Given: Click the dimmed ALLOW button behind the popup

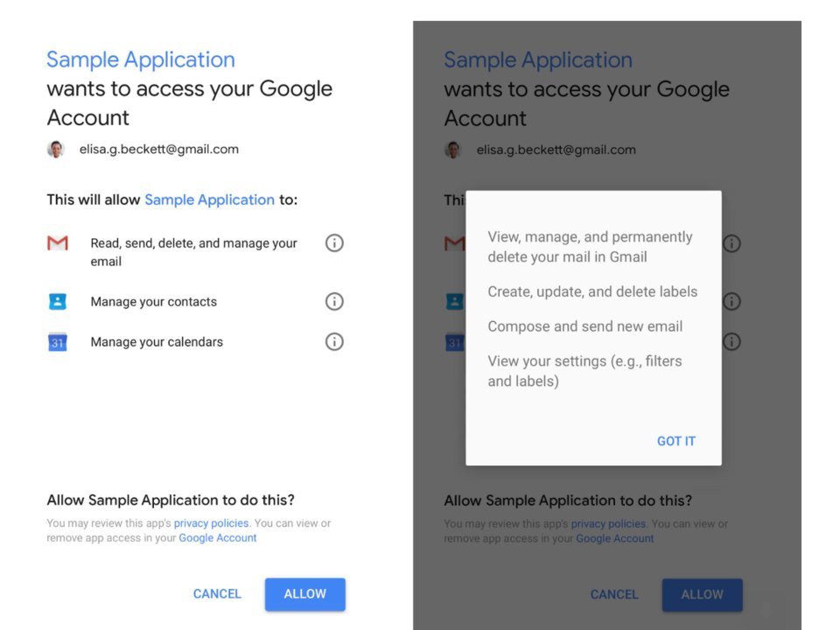Looking at the screenshot, I should 702,595.
